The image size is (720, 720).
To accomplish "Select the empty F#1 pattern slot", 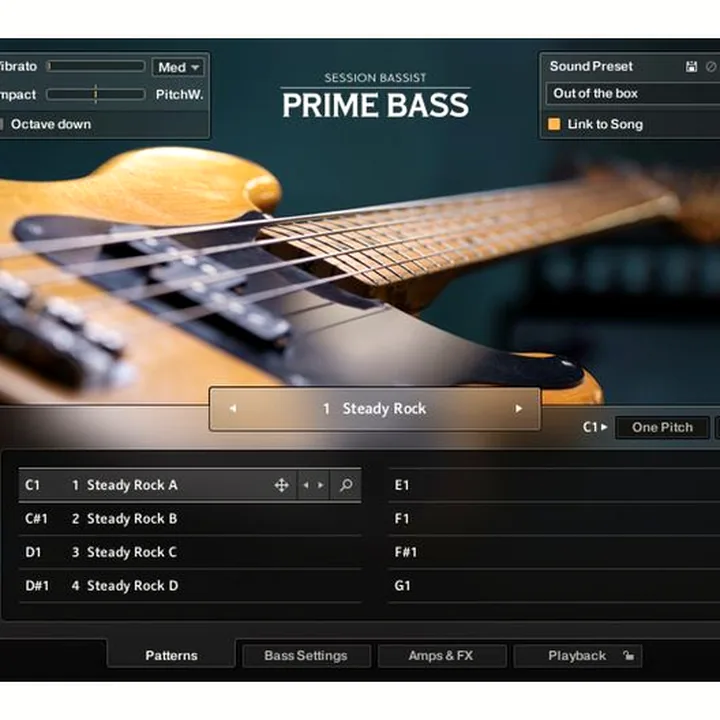I will coord(554,552).
